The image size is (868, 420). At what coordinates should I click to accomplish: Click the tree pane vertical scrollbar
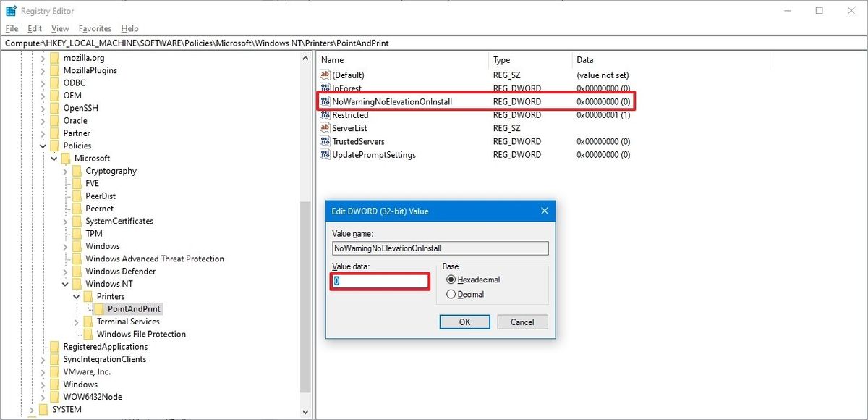pos(305,297)
